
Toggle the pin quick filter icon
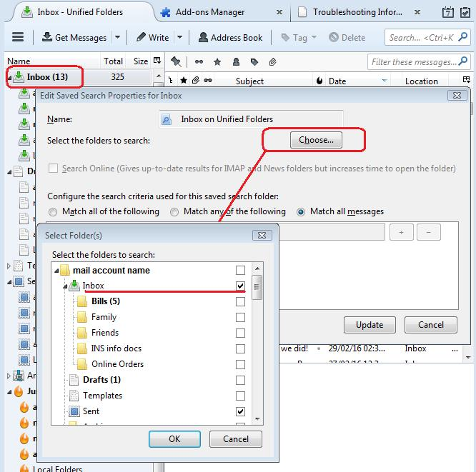[x=176, y=62]
